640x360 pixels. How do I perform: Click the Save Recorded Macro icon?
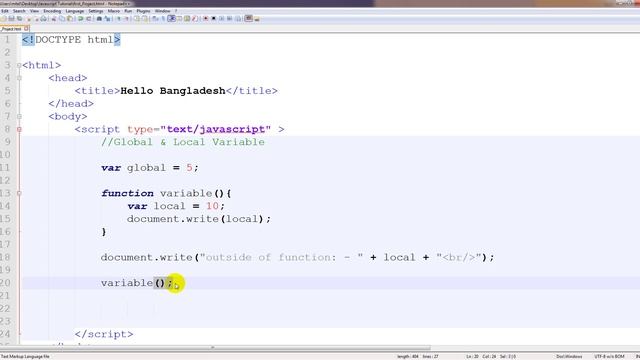click(238, 18)
